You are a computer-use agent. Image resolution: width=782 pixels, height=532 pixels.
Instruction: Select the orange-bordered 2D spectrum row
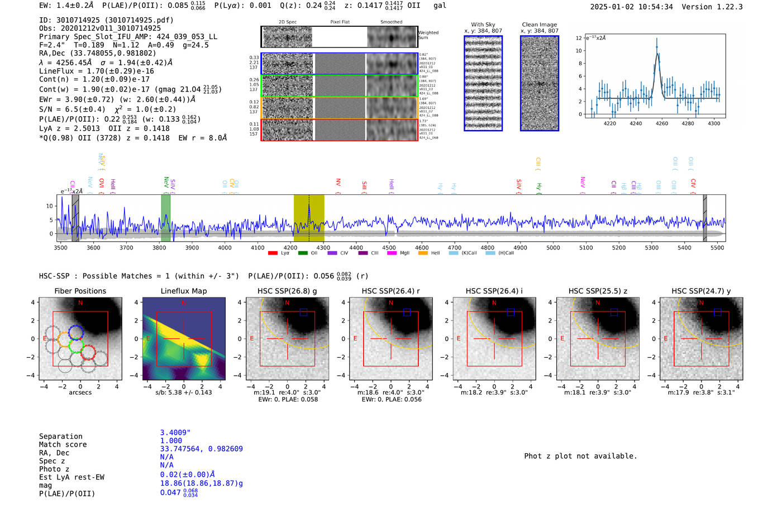[x=340, y=108]
